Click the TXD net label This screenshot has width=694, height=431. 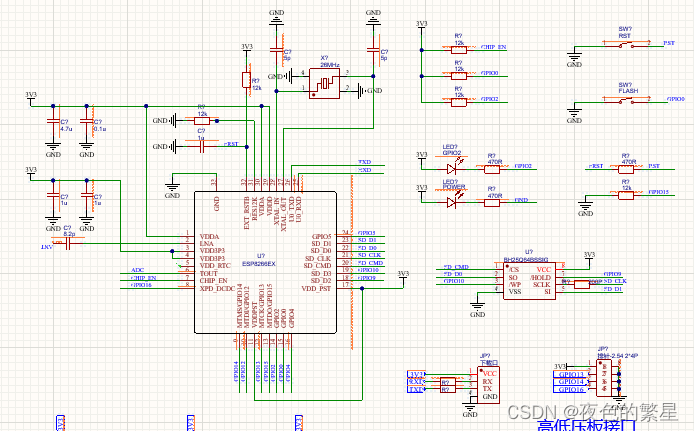365,162
